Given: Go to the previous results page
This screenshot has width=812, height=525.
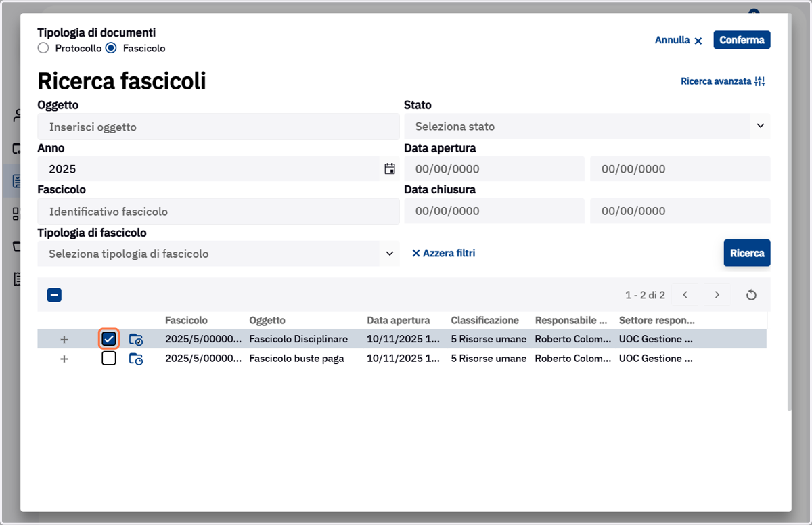Looking at the screenshot, I should click(x=685, y=295).
